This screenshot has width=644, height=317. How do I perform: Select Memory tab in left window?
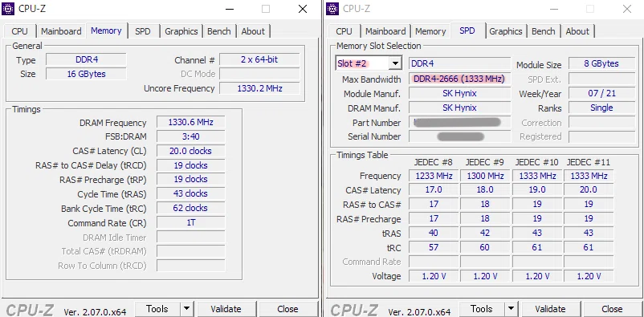pos(106,30)
